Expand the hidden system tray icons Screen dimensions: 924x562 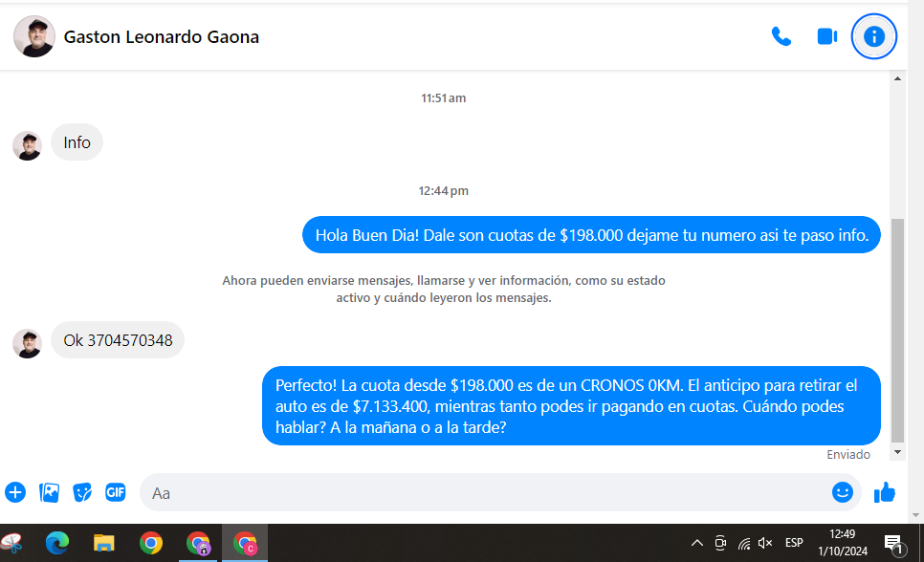click(697, 543)
